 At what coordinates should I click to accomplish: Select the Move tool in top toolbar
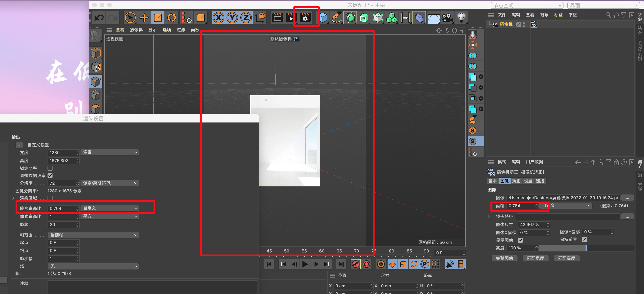(x=144, y=18)
